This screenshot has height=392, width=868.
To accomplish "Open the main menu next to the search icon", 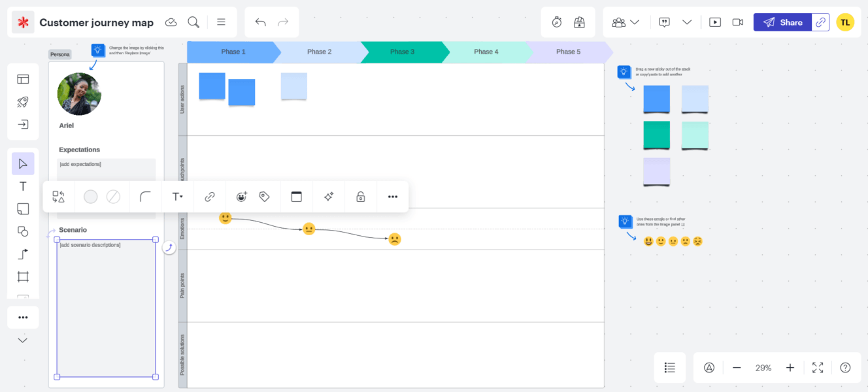I will pos(221,22).
